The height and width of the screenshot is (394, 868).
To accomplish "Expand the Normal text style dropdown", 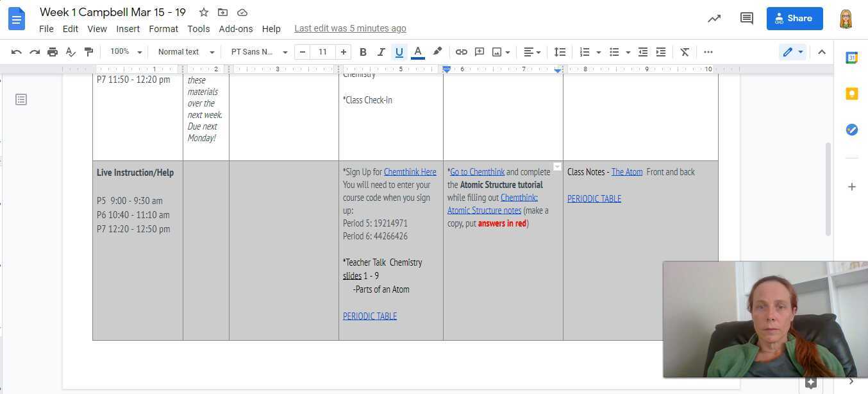I will (186, 52).
